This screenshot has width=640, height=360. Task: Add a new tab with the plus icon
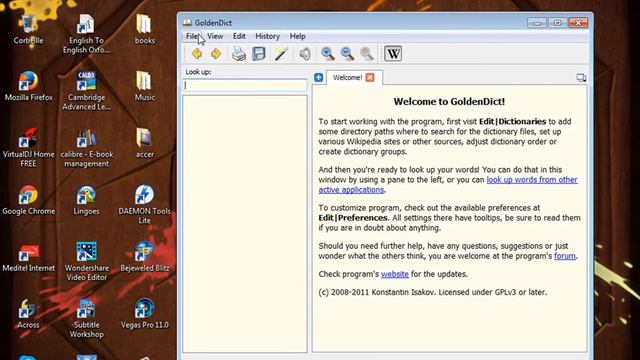319,78
